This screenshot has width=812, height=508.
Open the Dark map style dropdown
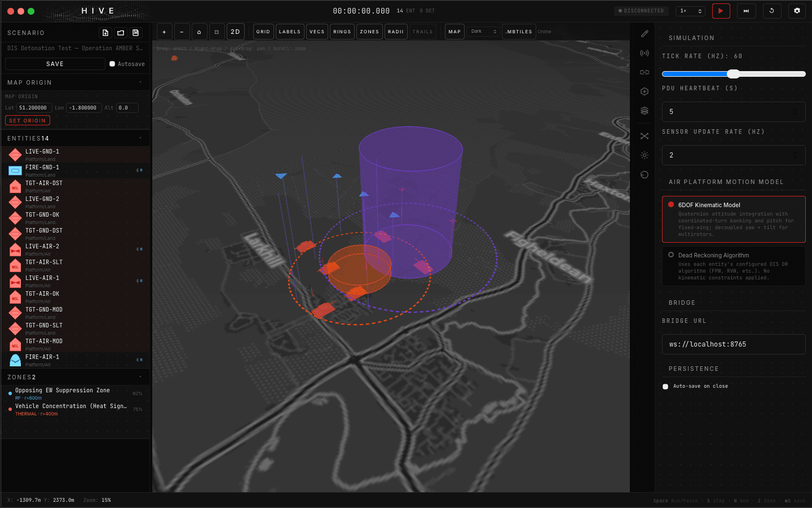[483, 32]
